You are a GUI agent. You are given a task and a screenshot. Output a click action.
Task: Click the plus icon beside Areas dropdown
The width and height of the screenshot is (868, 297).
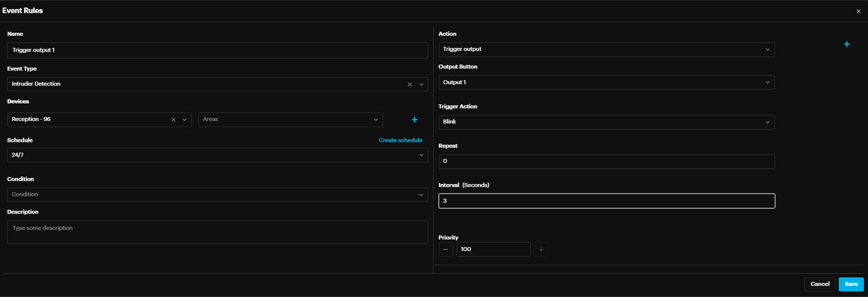click(415, 120)
